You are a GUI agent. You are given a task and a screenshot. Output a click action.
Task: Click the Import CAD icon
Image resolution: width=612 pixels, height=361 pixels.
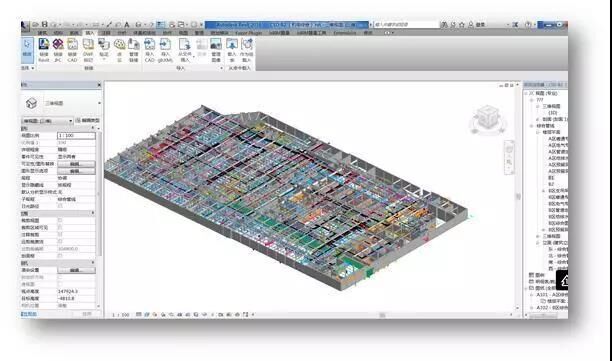point(149,50)
